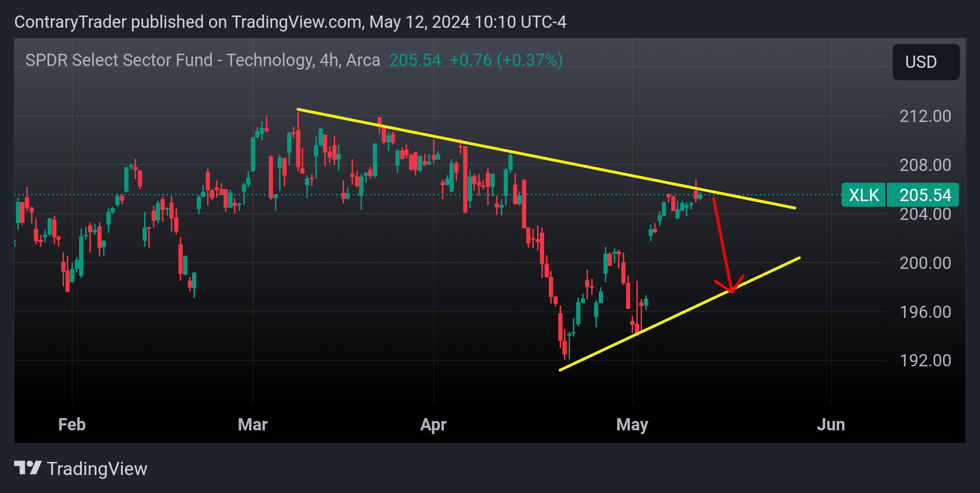Click the Feb time axis label

pos(72,425)
